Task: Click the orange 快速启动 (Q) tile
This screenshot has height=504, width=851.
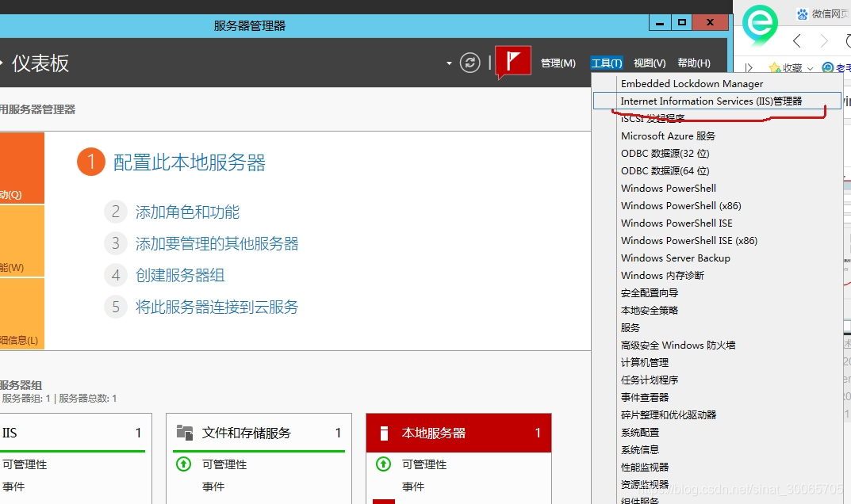Action: point(21,168)
